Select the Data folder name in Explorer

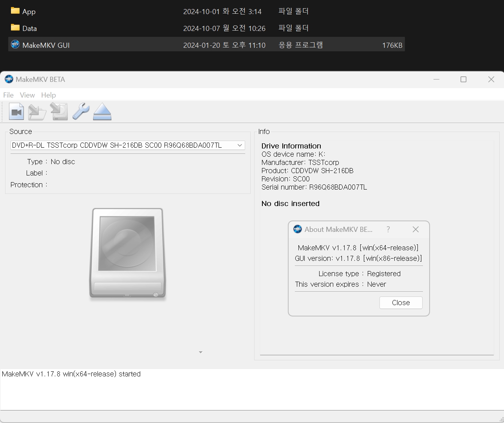pos(30,29)
